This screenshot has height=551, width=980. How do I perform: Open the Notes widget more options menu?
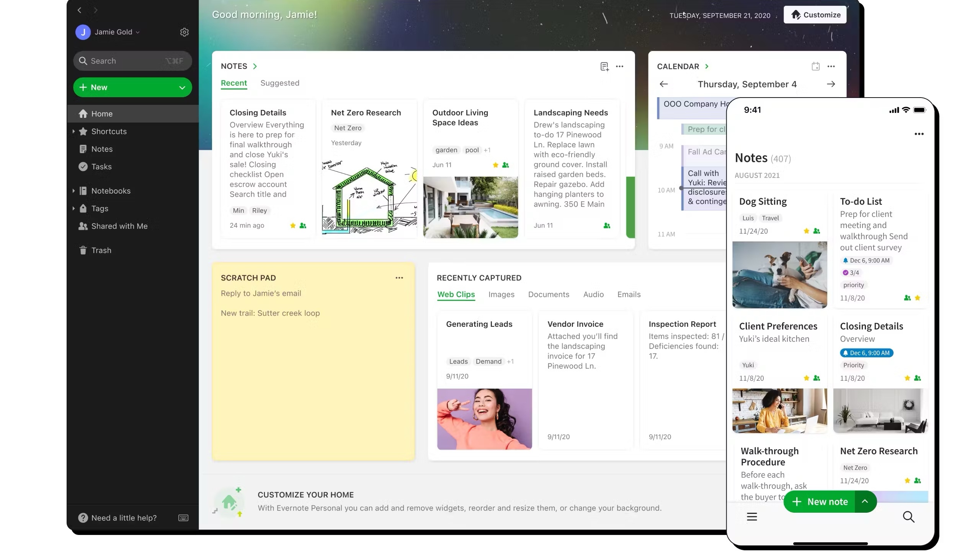[x=620, y=67]
